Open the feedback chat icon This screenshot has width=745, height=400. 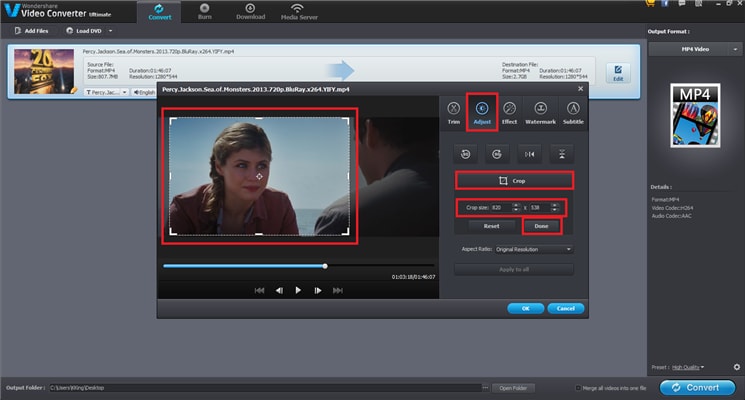point(682,3)
